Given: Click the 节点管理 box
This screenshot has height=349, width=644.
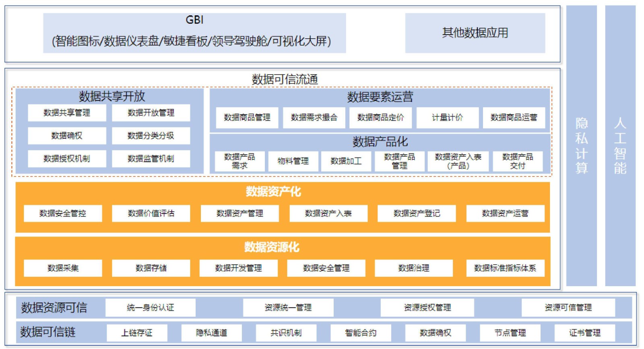Looking at the screenshot, I should pos(510,333).
